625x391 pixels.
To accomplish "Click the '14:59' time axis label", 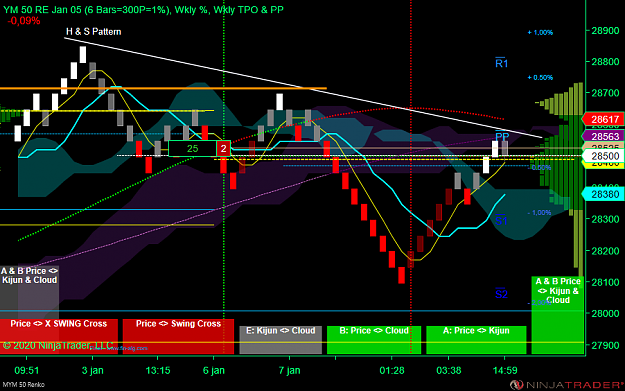I will click(x=505, y=371).
